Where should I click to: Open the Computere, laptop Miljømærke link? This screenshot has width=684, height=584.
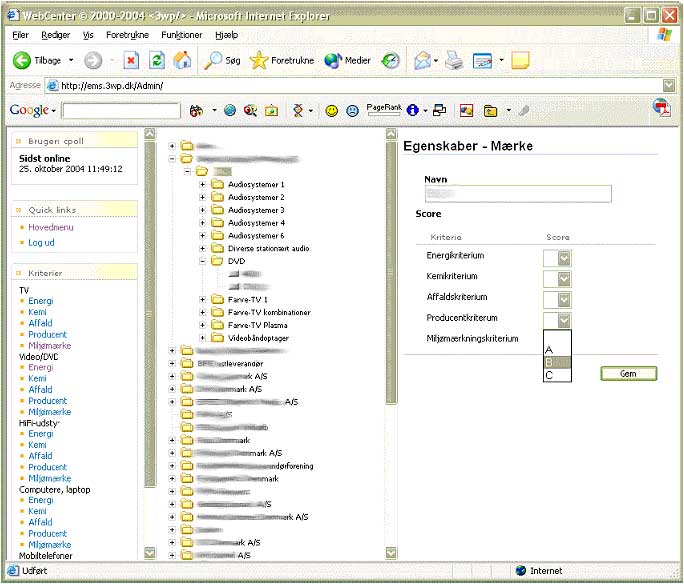[x=49, y=544]
